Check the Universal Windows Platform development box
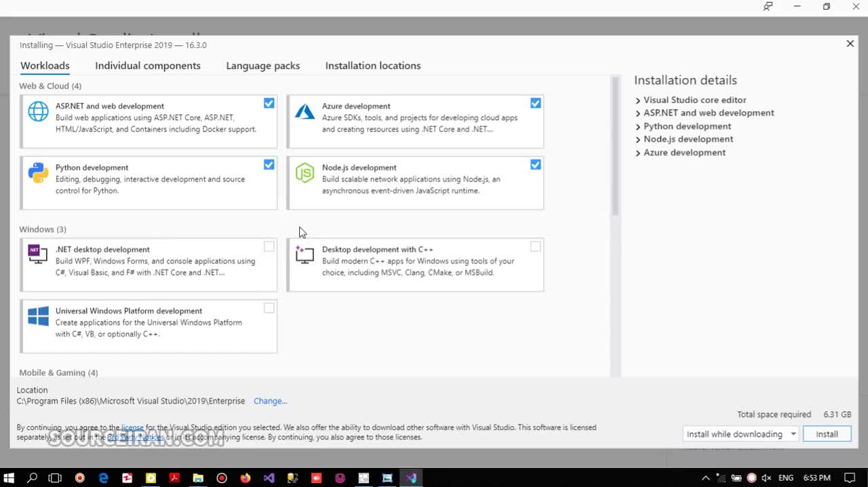The width and height of the screenshot is (868, 487). click(x=269, y=308)
